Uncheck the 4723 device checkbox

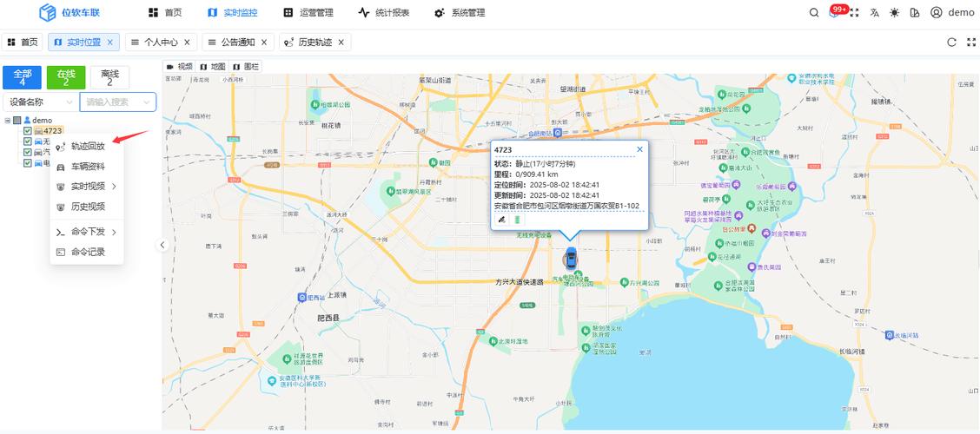point(28,130)
